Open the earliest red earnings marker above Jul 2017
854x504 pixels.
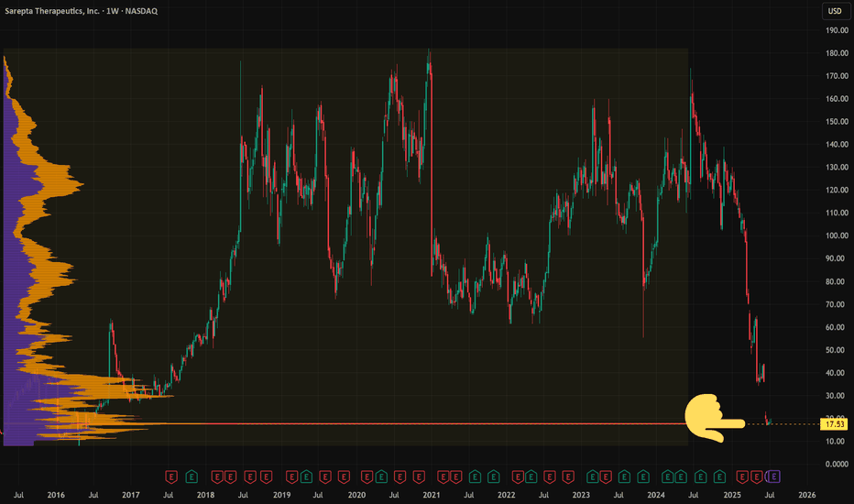[171, 477]
